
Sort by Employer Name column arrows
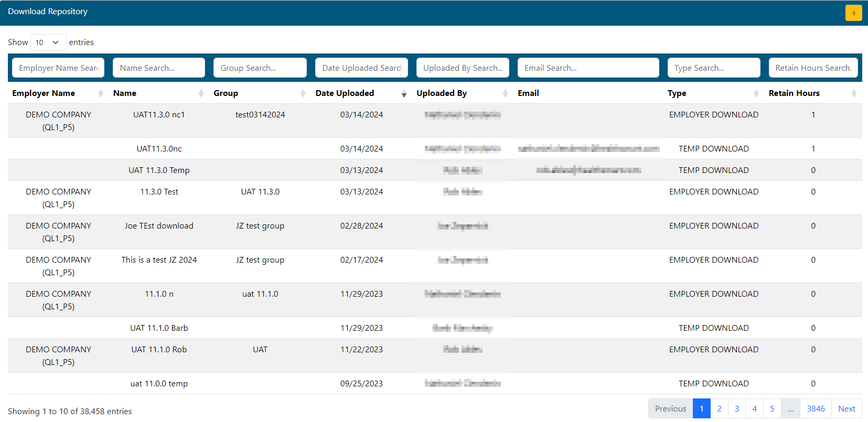[x=101, y=93]
